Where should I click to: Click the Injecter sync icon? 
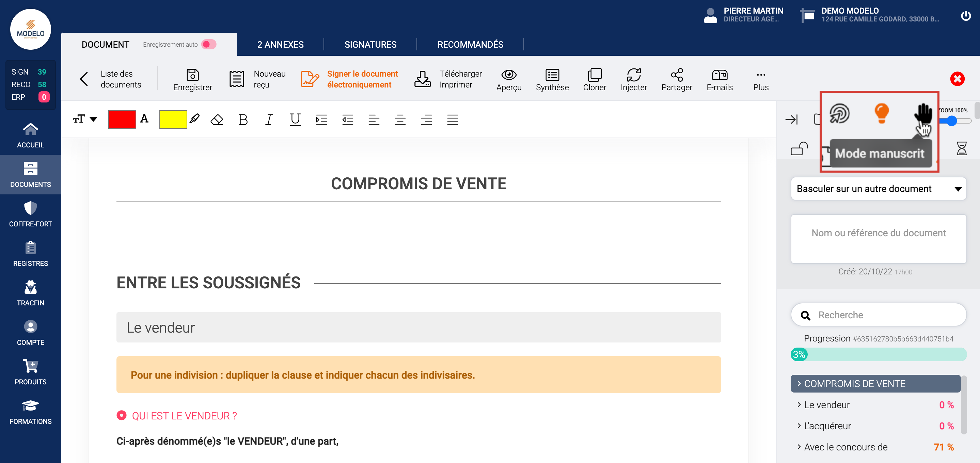pyautogui.click(x=633, y=75)
